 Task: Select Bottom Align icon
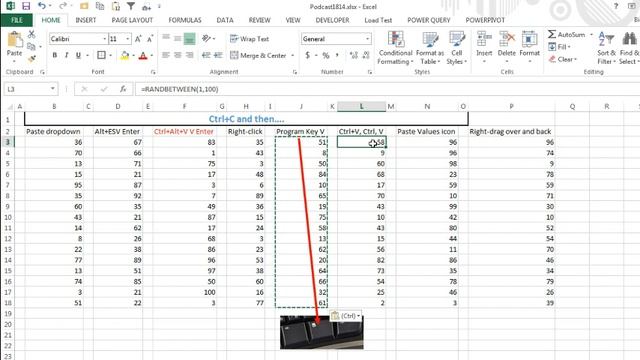click(x=189, y=38)
